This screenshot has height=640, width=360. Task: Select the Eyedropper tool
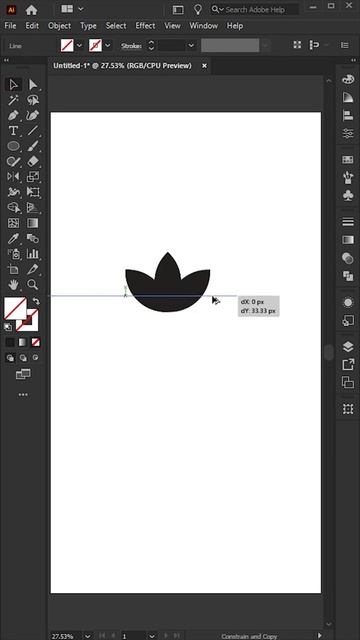tap(13, 238)
